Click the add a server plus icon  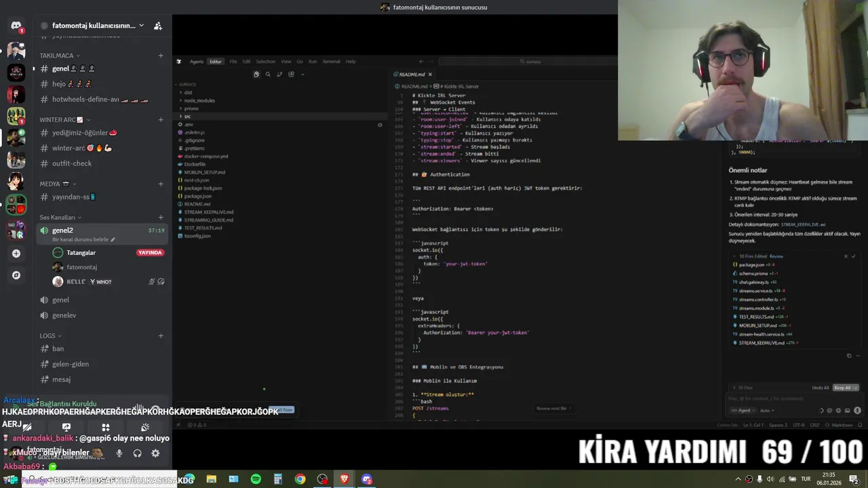coord(16,253)
